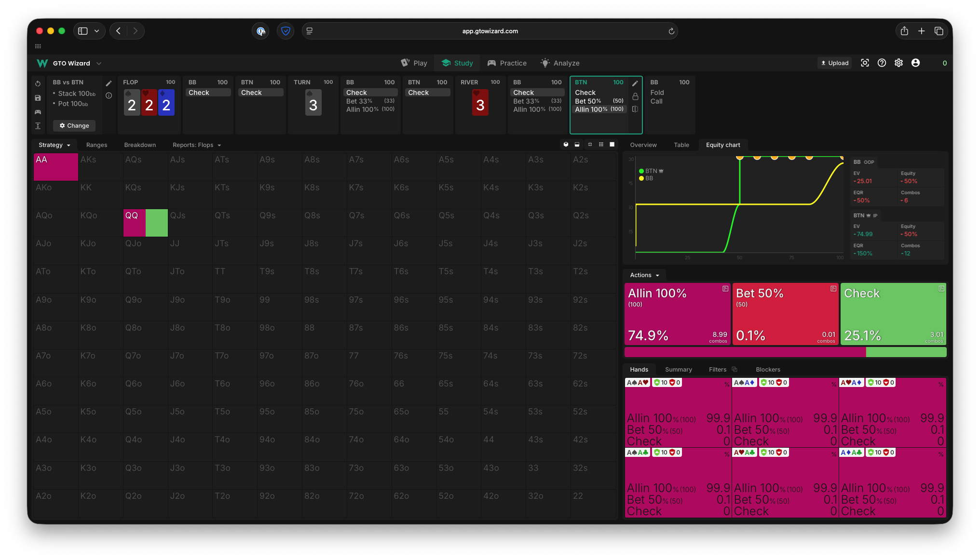Open the Blockers tab
This screenshot has height=560, width=980.
(x=768, y=370)
